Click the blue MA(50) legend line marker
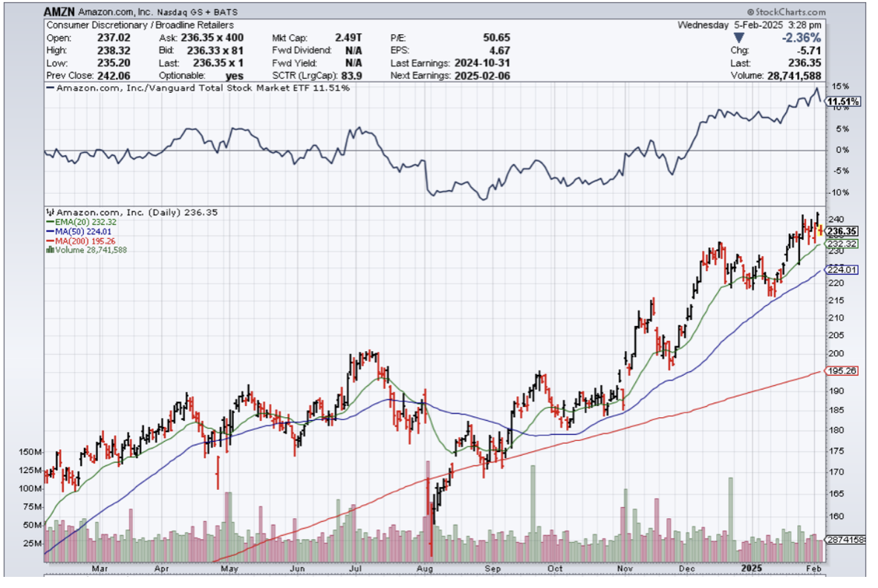878x588 pixels. tap(51, 232)
